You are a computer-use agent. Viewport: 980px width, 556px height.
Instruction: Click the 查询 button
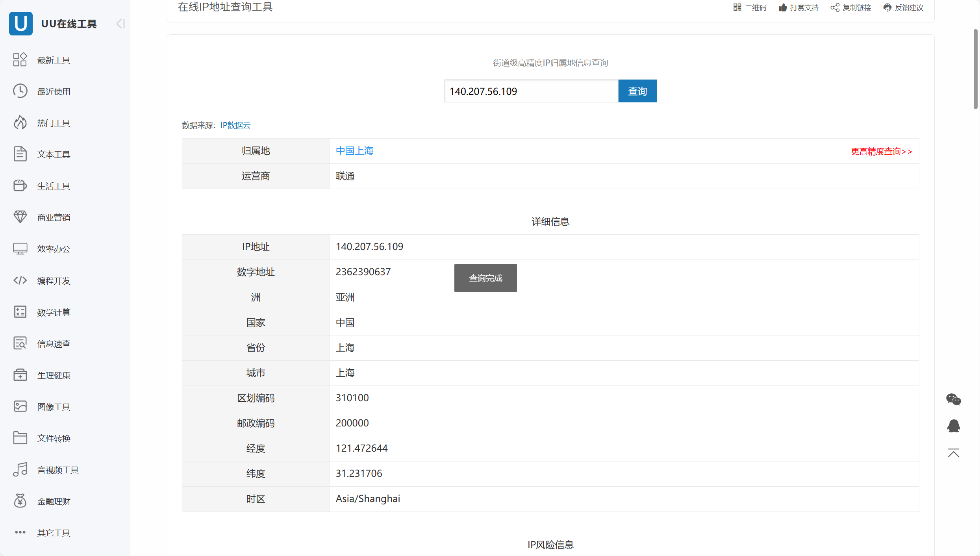pos(637,91)
